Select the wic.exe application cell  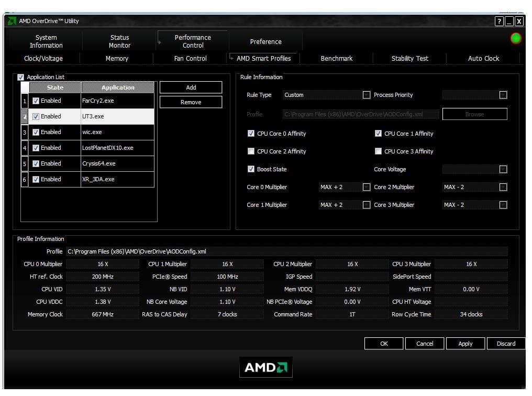[117, 133]
